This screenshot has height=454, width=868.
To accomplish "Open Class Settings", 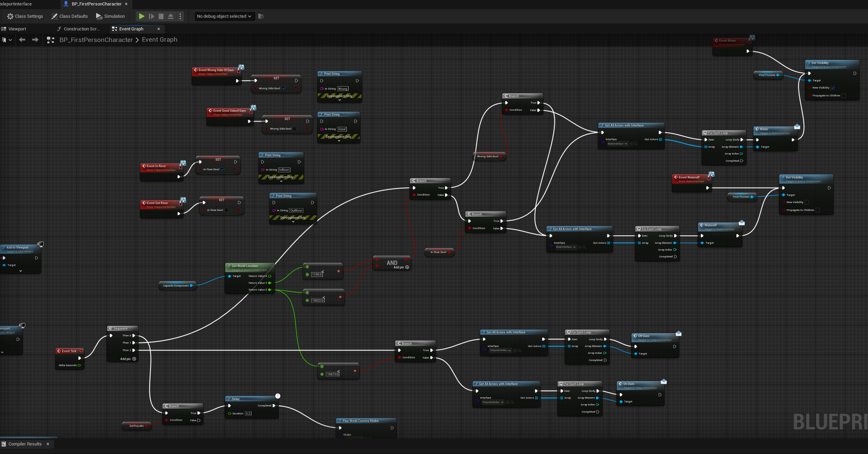I will 25,16.
